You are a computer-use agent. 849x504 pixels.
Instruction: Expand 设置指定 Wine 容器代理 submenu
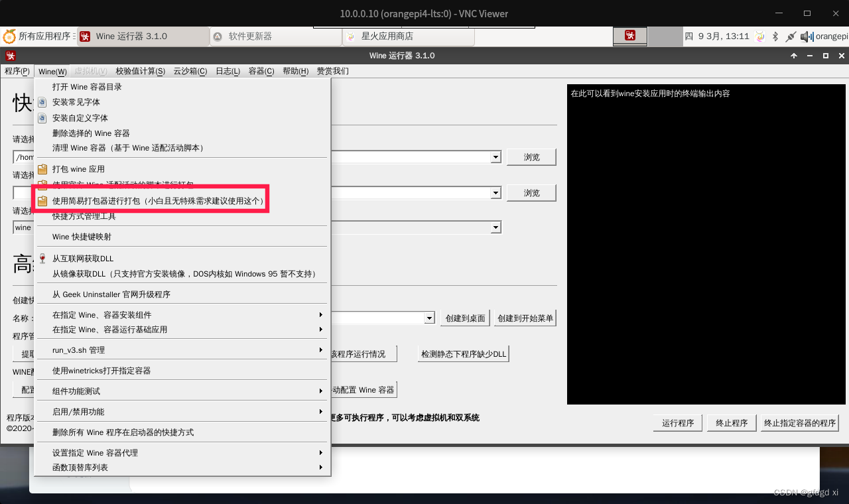pos(182,453)
